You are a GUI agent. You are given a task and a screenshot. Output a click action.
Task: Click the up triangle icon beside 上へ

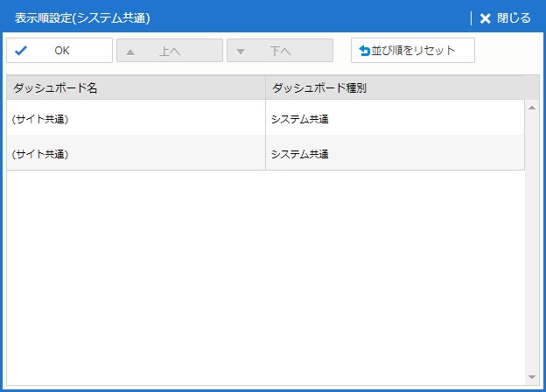click(x=130, y=51)
